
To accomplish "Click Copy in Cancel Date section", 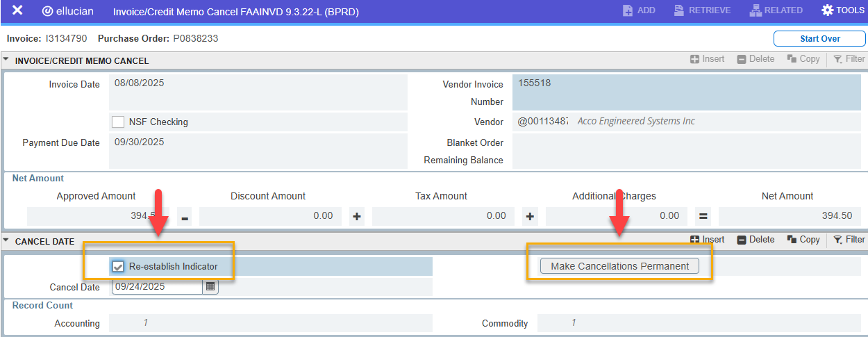I will pyautogui.click(x=803, y=240).
